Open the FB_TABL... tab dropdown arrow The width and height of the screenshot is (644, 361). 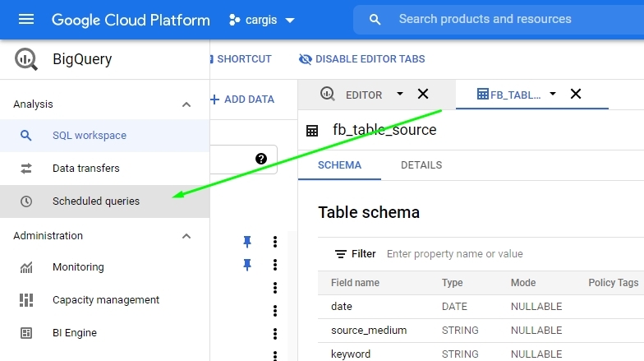point(553,94)
